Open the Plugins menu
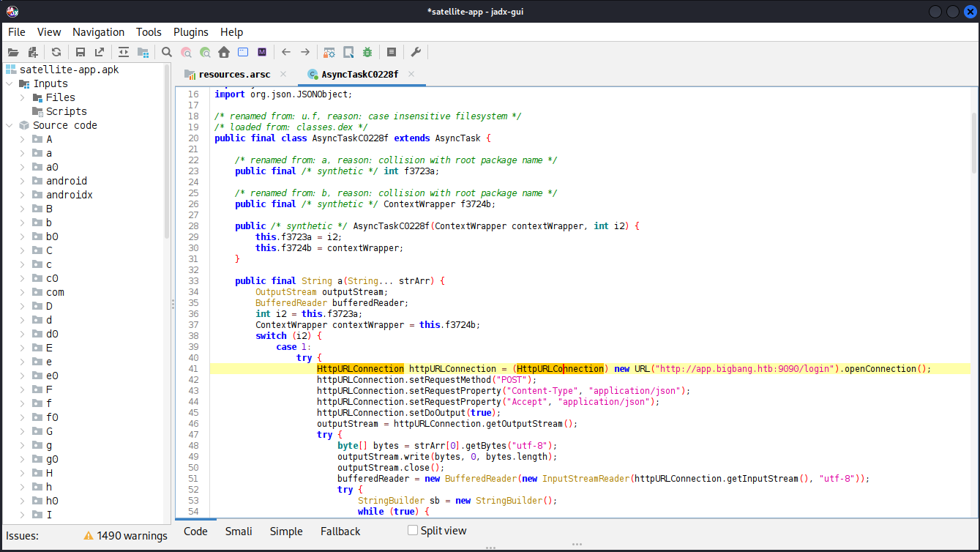The width and height of the screenshot is (980, 552). point(191,32)
